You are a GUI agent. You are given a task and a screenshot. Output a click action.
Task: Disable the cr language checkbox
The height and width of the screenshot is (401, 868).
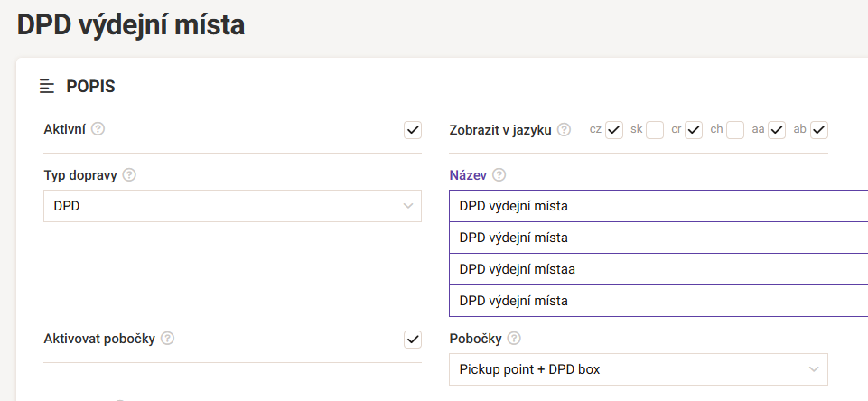[x=694, y=130]
